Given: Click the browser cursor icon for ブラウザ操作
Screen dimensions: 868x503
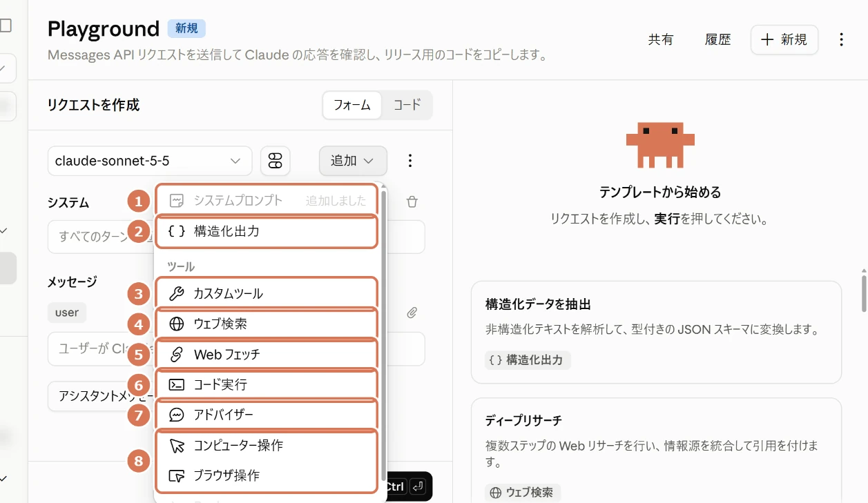Looking at the screenshot, I should (x=177, y=475).
